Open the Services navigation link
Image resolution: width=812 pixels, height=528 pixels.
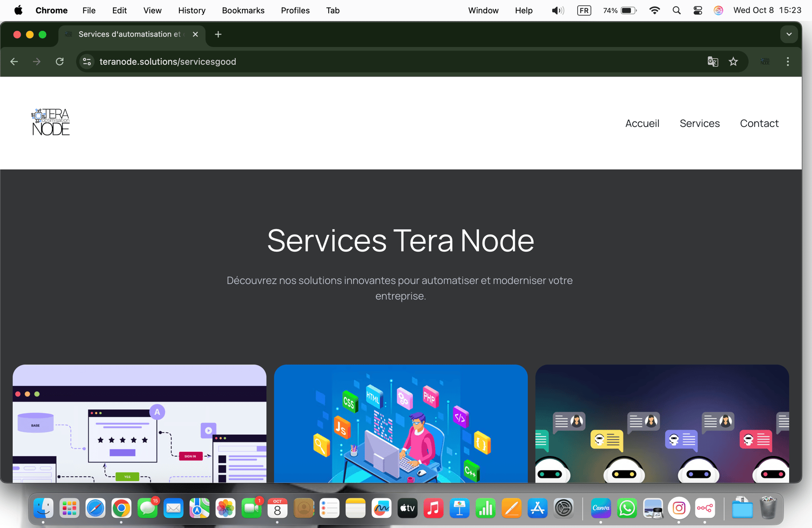700,123
